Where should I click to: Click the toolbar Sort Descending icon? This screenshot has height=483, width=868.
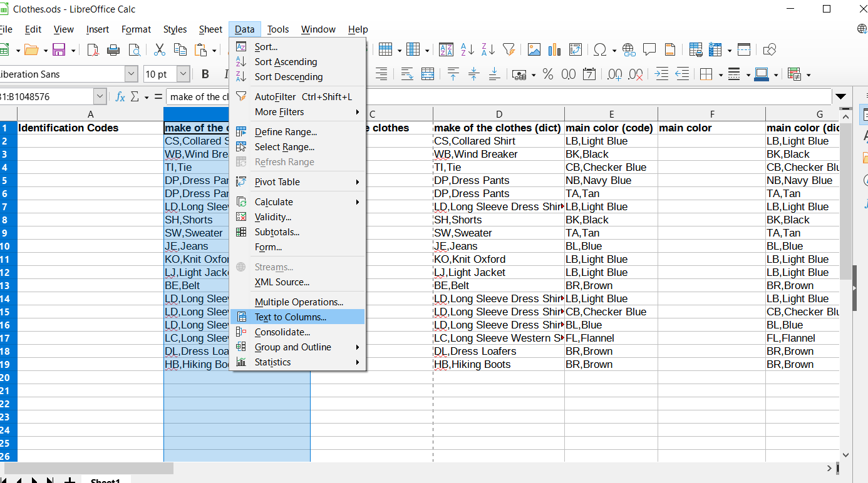click(488, 50)
